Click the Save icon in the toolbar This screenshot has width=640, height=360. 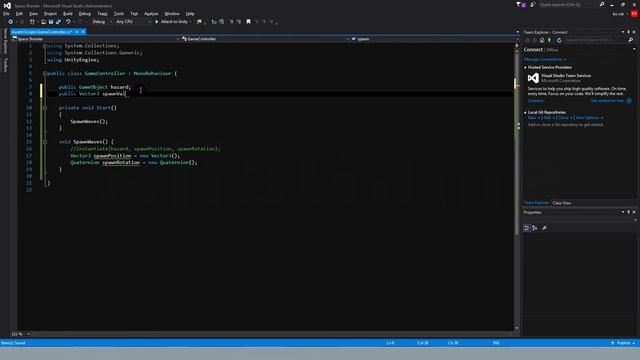pyautogui.click(x=51, y=22)
